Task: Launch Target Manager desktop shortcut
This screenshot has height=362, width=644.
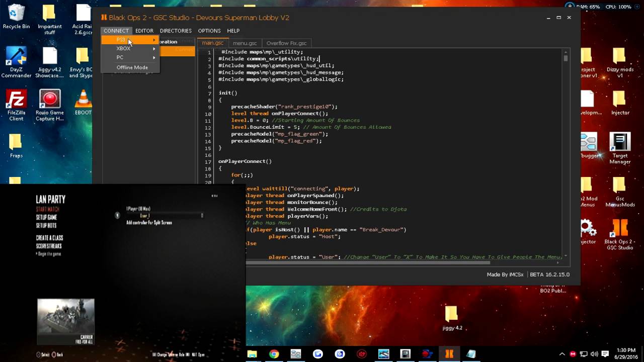Action: (x=620, y=148)
